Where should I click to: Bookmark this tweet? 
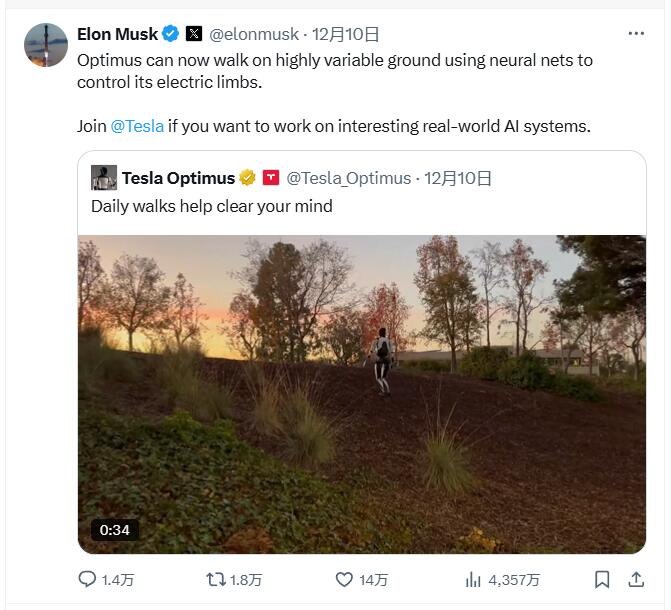602,579
